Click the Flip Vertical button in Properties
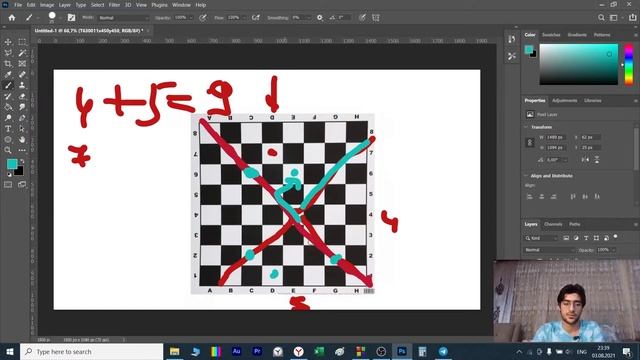640x360 pixels. point(597,160)
